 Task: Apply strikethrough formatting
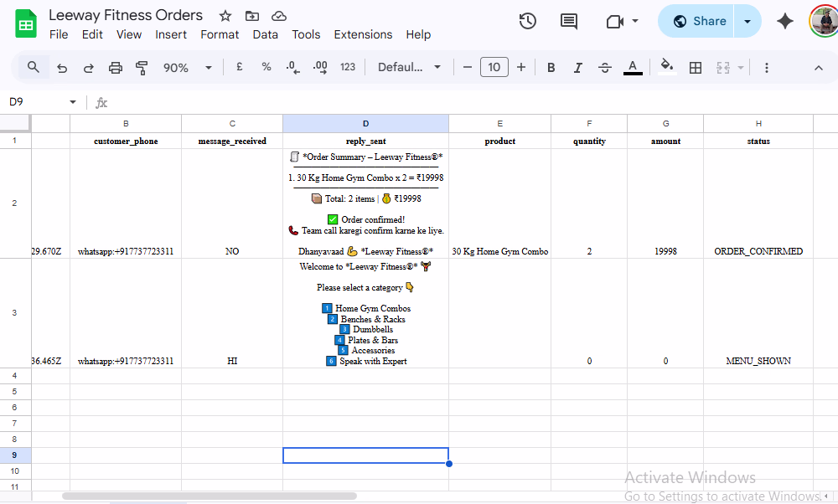click(604, 67)
